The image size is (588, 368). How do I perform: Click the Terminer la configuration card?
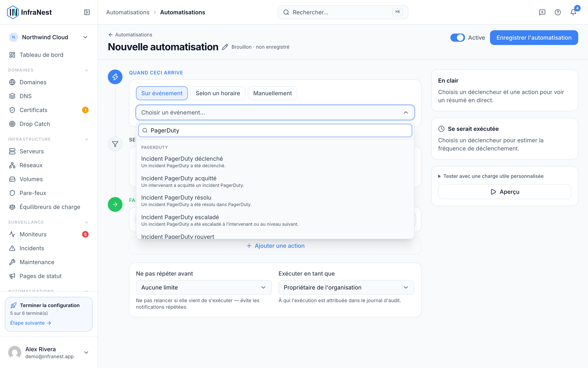(x=49, y=314)
